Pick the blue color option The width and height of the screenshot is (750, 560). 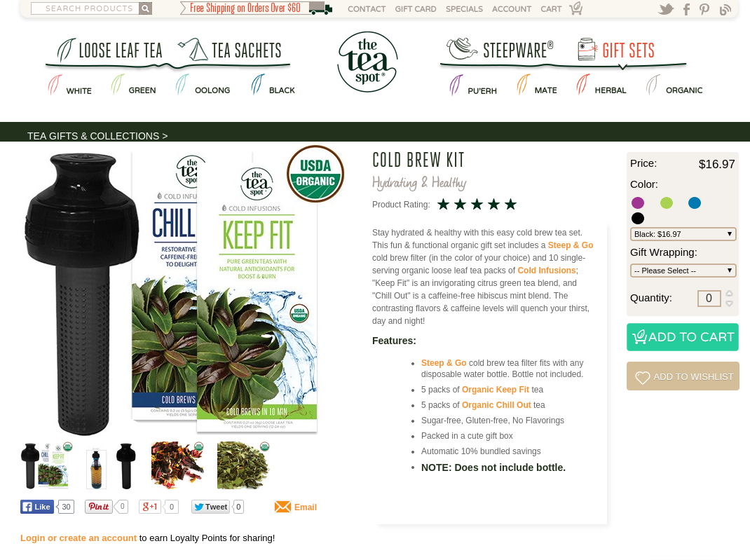pos(695,203)
